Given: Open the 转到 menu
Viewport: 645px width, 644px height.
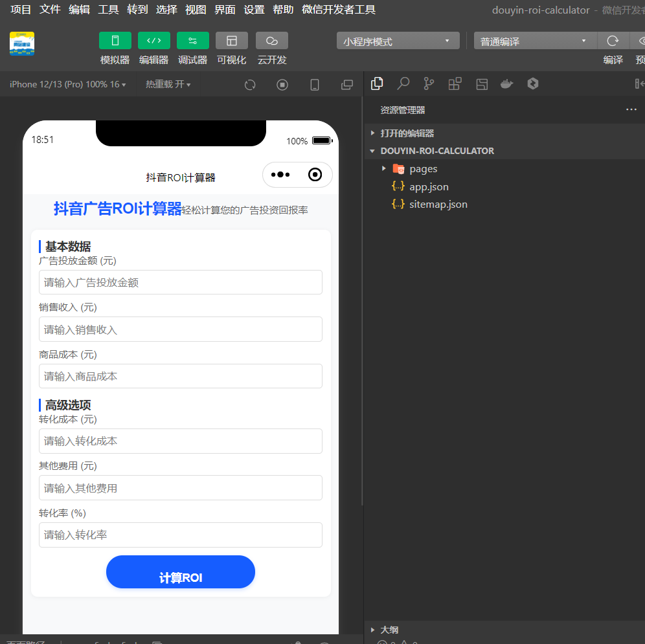Looking at the screenshot, I should (x=137, y=10).
